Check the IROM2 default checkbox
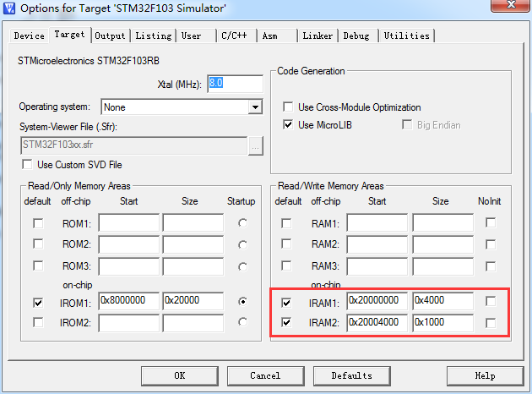Viewport: 532px width, 394px height. click(38, 322)
